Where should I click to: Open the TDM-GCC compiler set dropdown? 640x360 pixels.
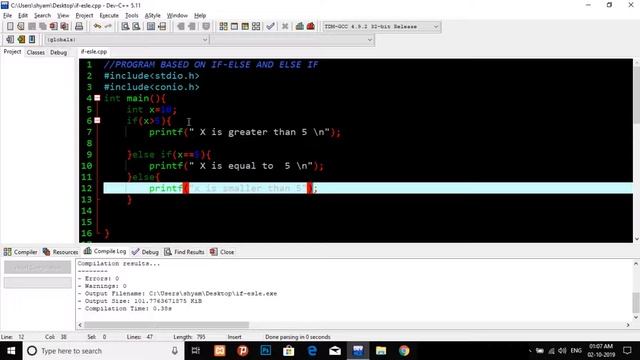pos(381,27)
